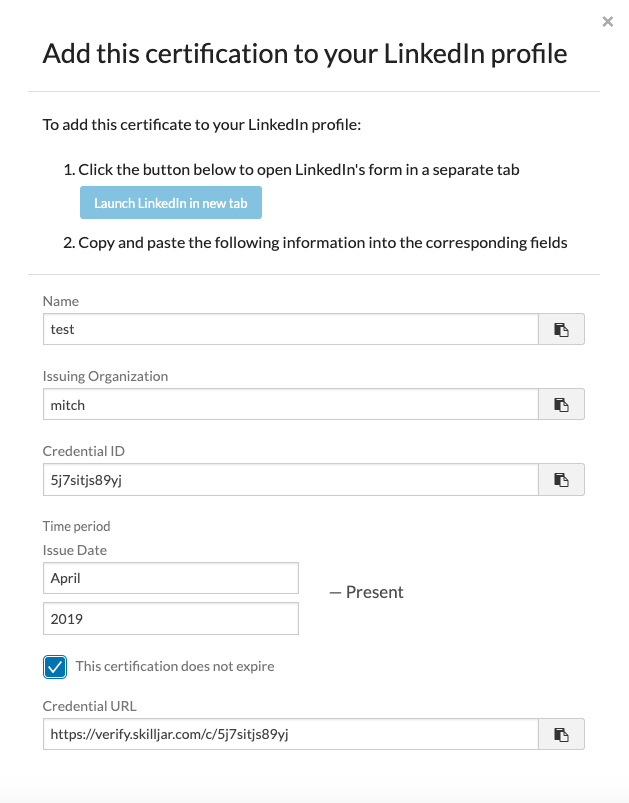Click the Issue Date year field '2019'
Viewport: 629px width, 803px height.
pyautogui.click(x=171, y=619)
